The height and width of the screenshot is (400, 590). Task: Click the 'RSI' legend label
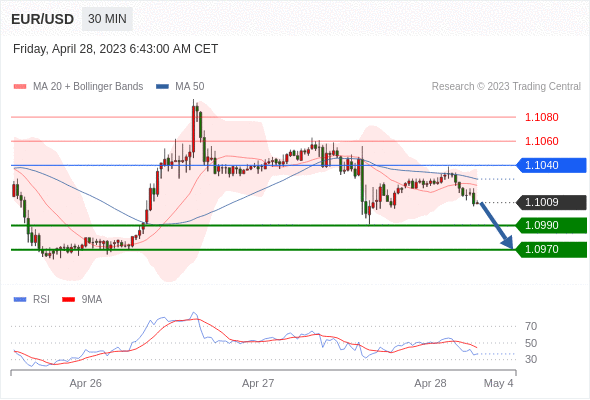[41, 300]
